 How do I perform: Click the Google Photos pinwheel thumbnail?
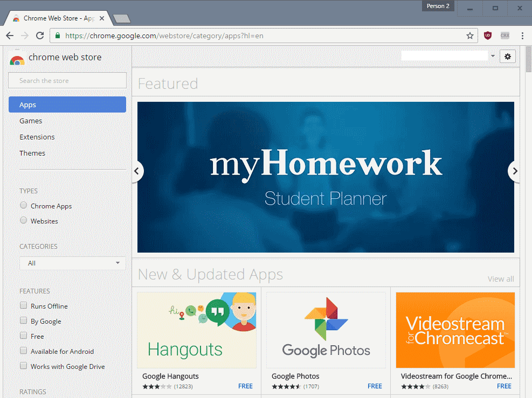pyautogui.click(x=326, y=330)
